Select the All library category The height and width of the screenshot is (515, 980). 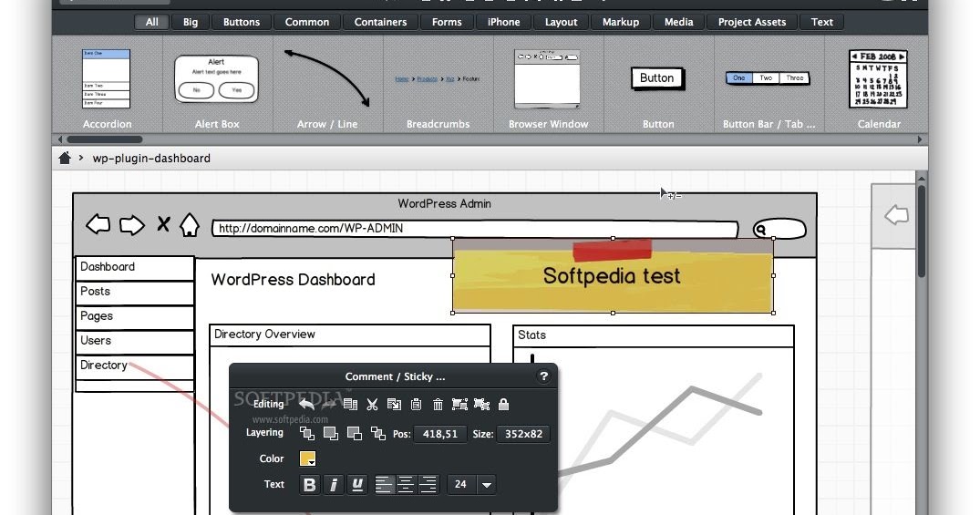point(152,22)
